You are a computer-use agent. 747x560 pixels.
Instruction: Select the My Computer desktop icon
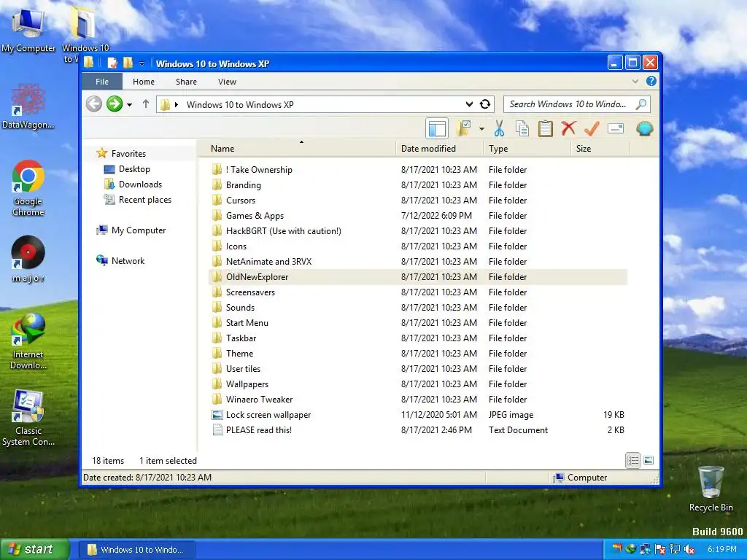(x=28, y=30)
